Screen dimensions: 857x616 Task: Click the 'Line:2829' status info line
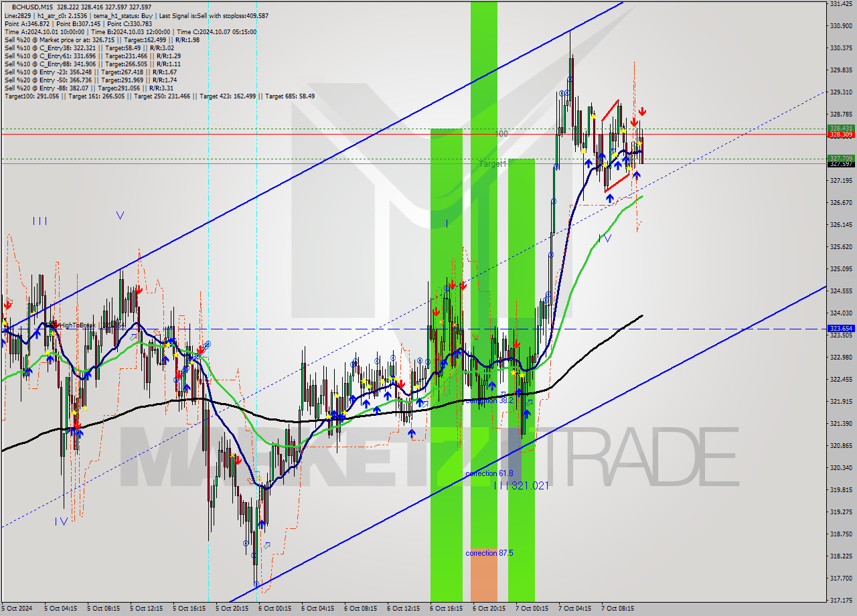pos(137,15)
